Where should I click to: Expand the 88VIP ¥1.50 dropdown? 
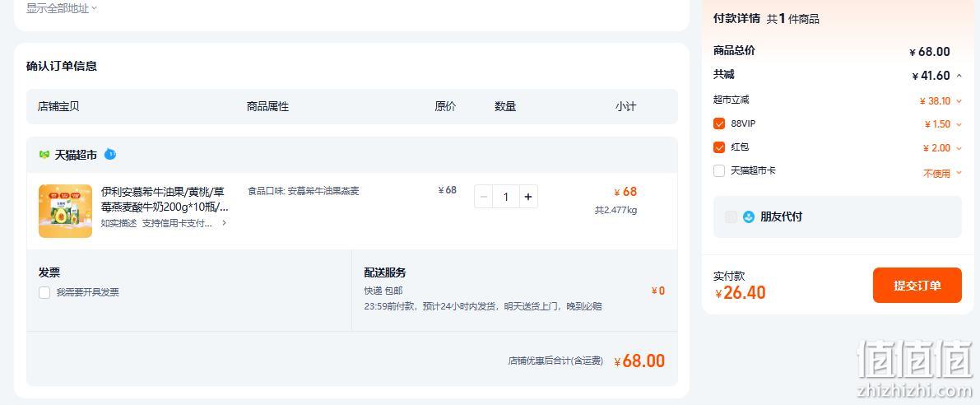tap(943, 124)
